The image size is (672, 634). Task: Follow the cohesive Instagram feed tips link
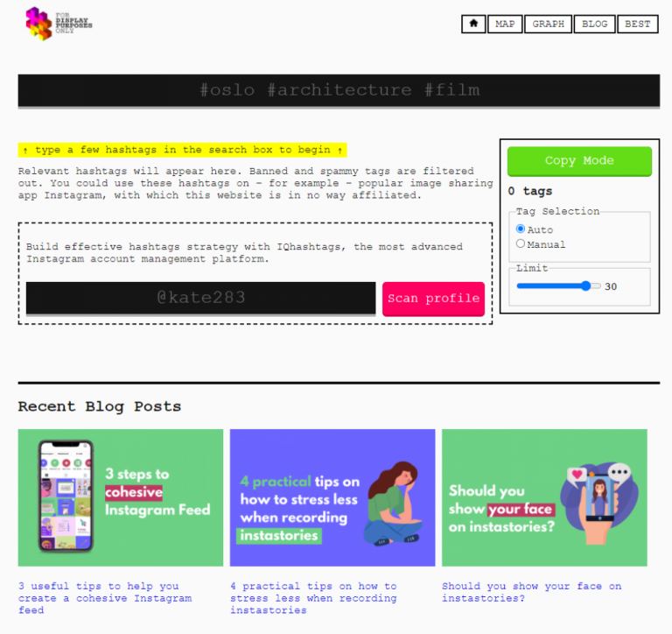click(104, 597)
